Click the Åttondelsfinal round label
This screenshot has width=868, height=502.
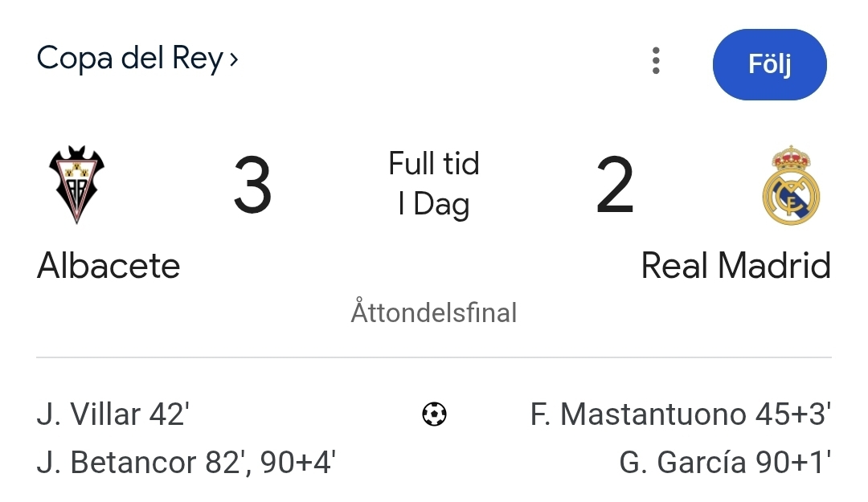tap(434, 312)
